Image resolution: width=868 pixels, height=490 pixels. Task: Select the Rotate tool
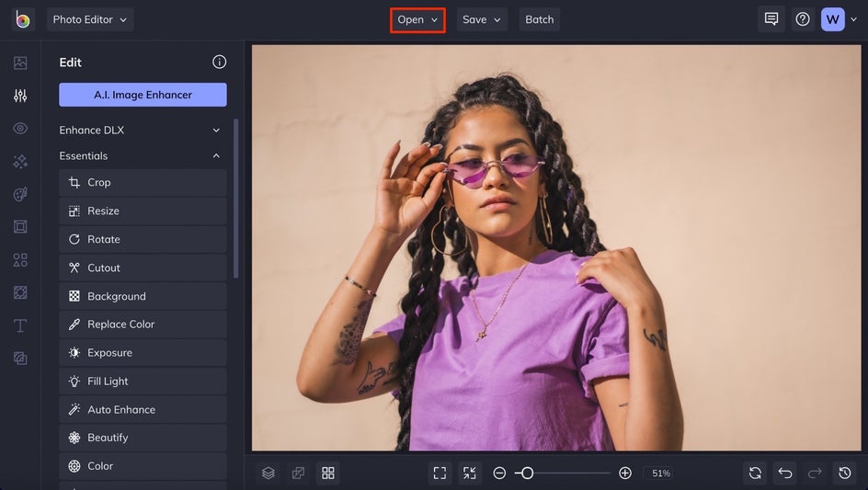(x=143, y=239)
